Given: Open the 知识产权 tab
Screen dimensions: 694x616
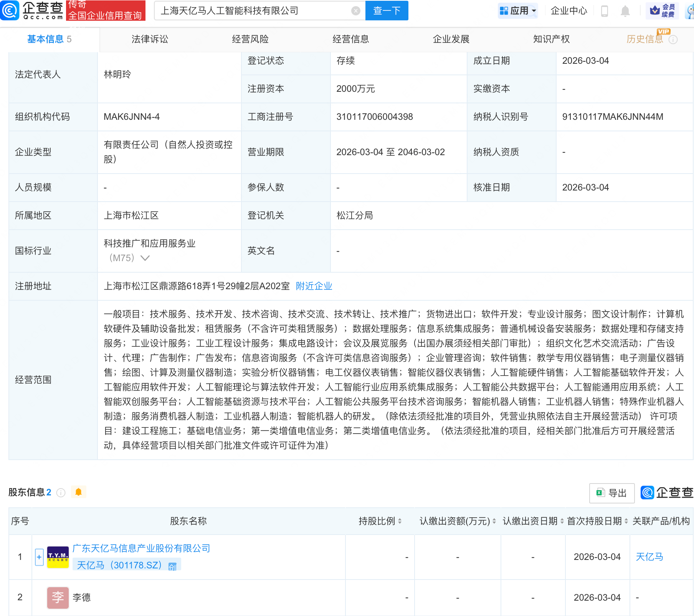Looking at the screenshot, I should (x=551, y=39).
